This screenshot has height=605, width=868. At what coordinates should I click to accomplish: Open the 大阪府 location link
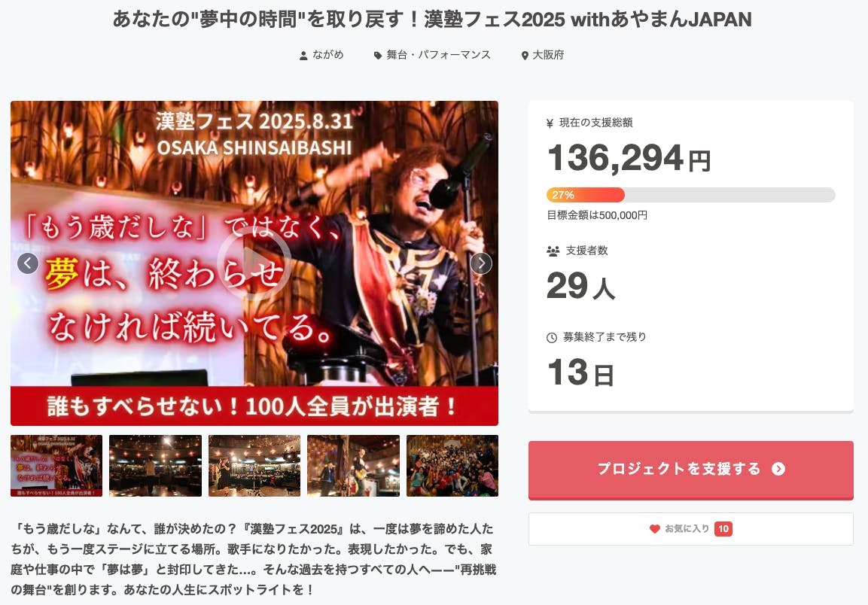[548, 55]
